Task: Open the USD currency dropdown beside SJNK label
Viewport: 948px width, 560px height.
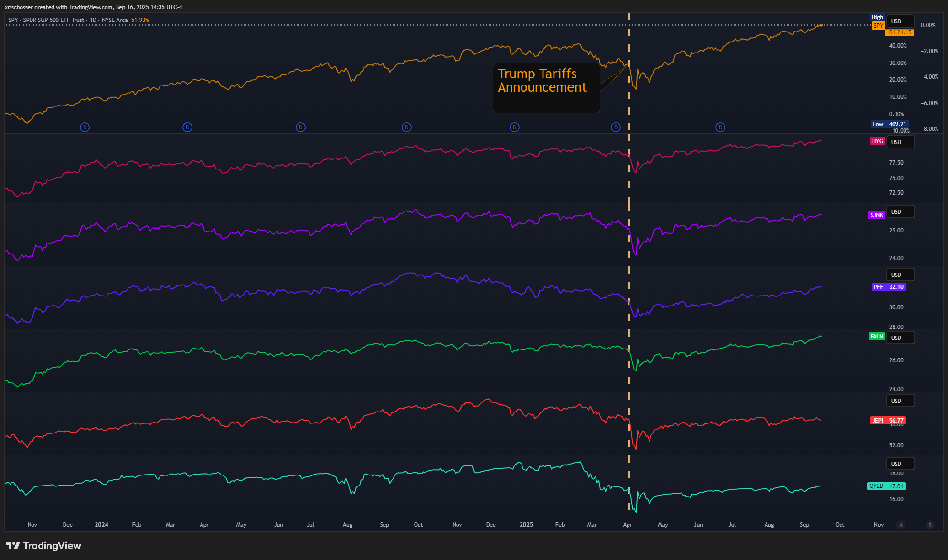Action: (900, 212)
